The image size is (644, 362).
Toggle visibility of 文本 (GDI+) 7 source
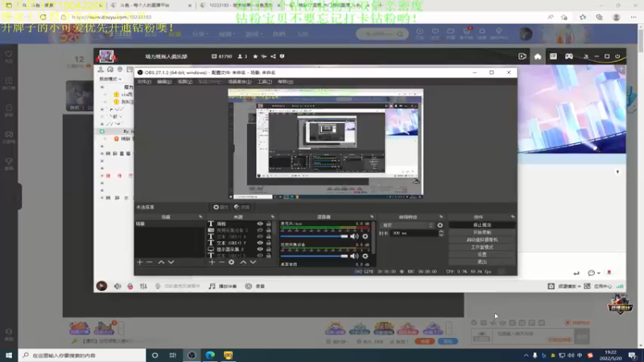[260, 243]
